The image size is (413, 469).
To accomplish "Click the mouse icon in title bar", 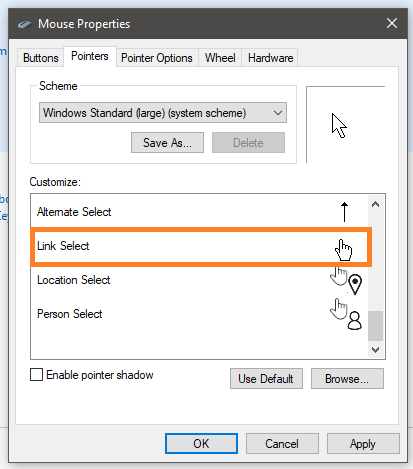I will 24,24.
